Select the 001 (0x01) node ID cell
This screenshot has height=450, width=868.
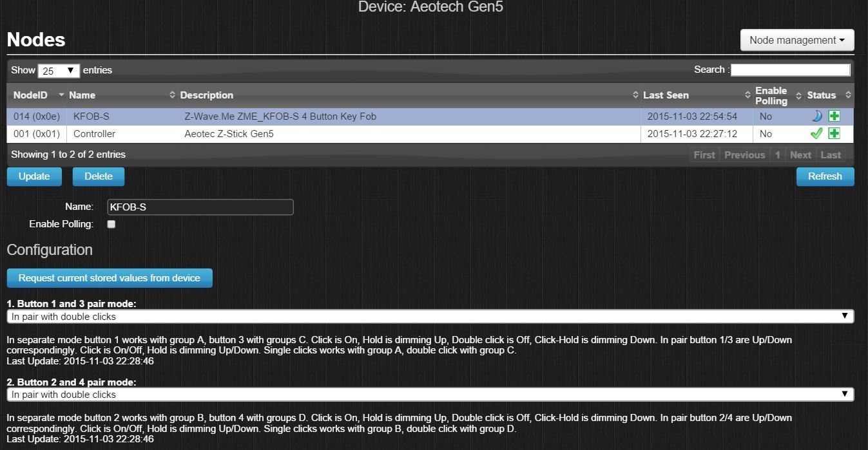[x=37, y=134]
